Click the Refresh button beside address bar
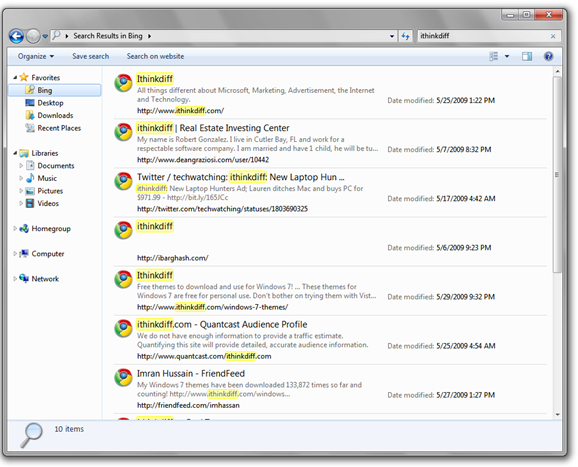 [405, 36]
